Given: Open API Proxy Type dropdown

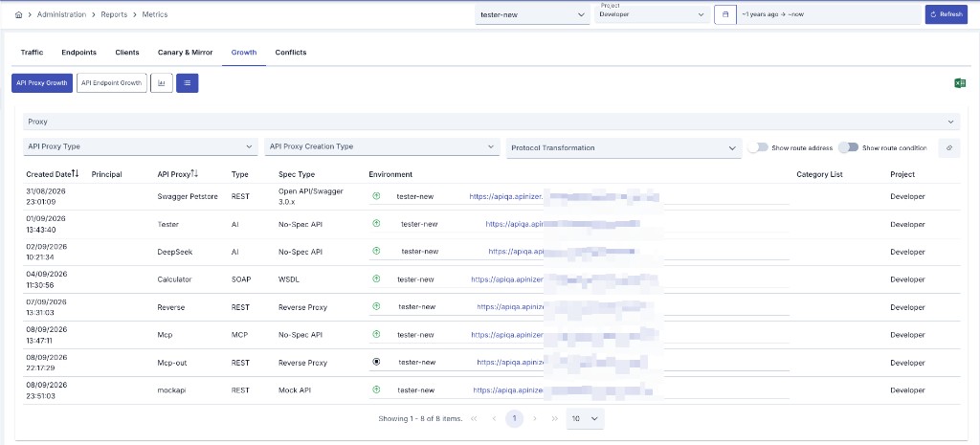Looking at the screenshot, I should pos(141,146).
